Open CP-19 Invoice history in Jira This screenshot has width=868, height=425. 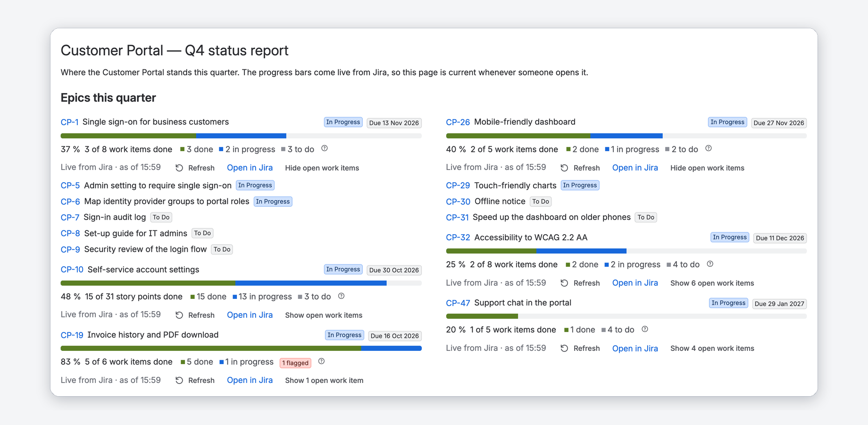pyautogui.click(x=250, y=380)
